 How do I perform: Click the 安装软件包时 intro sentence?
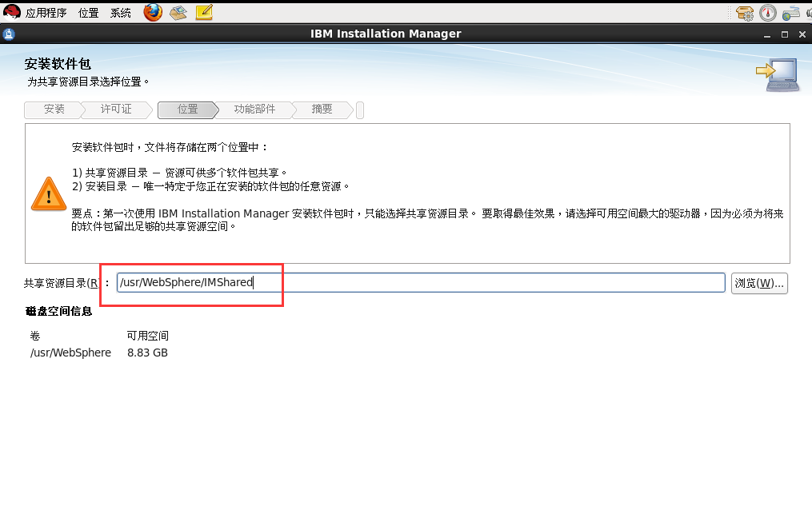pos(170,147)
